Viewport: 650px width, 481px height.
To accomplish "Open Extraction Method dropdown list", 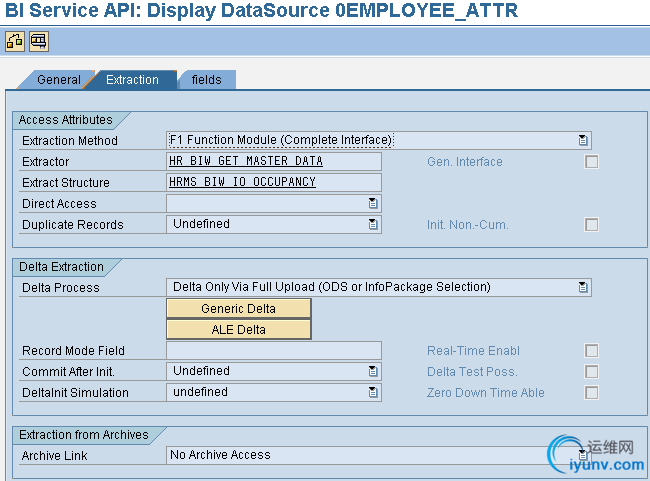I will (x=583, y=140).
